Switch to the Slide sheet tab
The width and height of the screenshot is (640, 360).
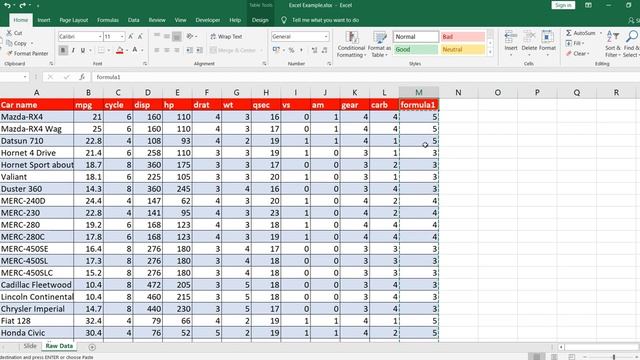pos(30,346)
